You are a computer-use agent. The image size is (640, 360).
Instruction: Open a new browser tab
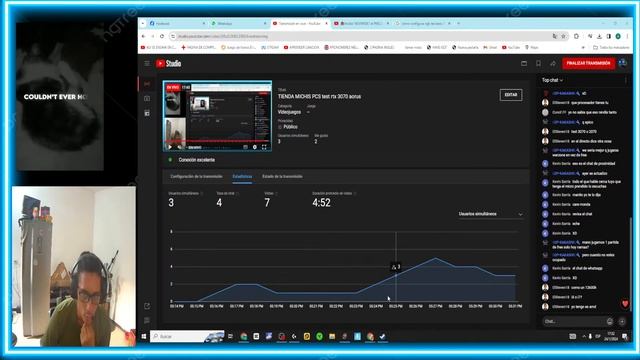pyautogui.click(x=458, y=24)
